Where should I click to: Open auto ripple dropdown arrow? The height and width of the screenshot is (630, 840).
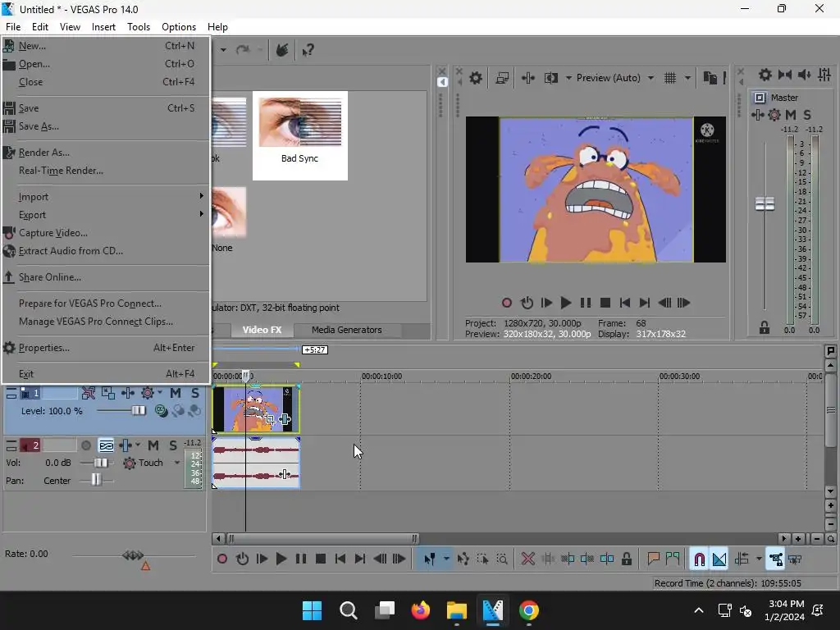(759, 559)
